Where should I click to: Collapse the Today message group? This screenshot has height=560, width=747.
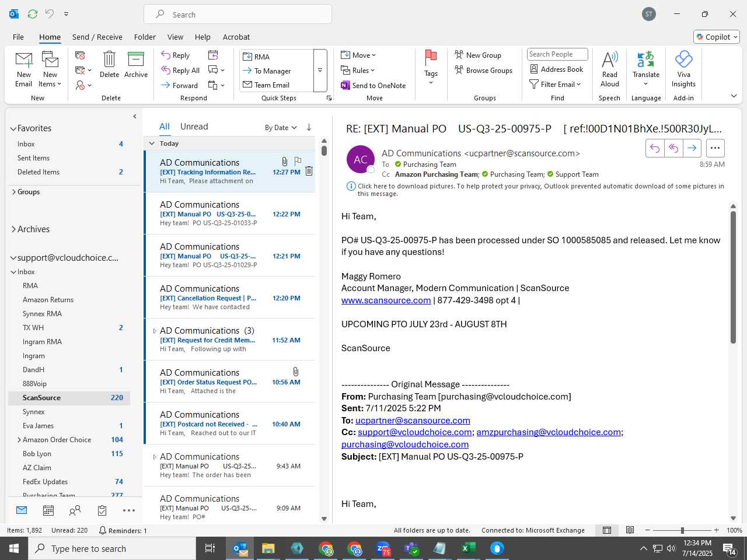152,143
